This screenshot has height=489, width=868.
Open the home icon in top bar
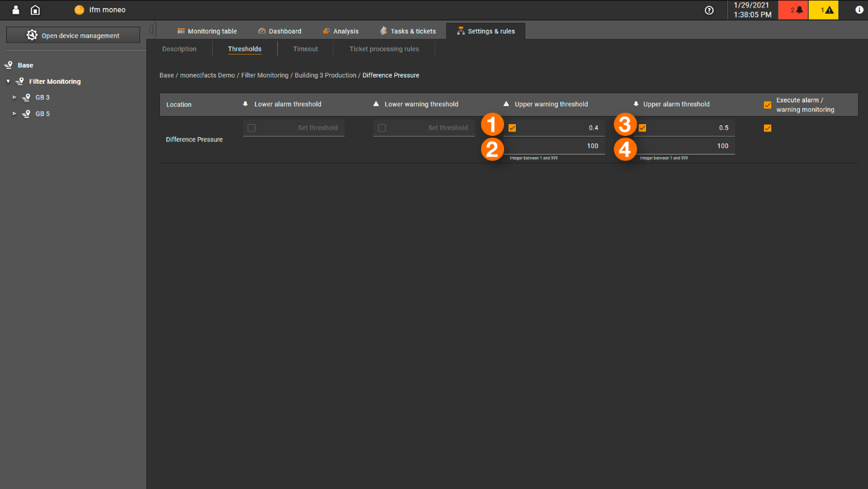coord(35,10)
